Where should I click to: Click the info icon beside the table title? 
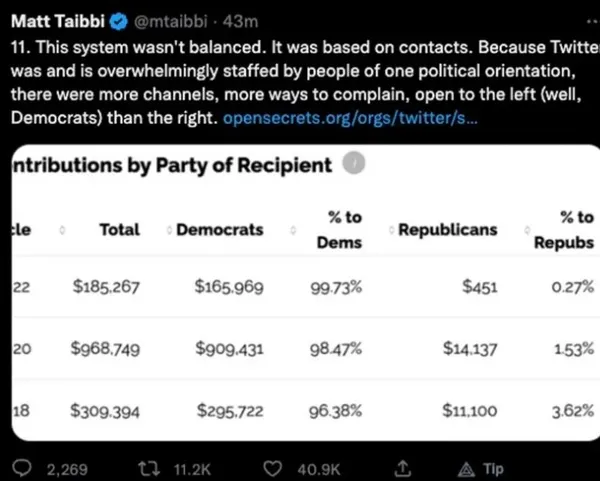pos(355,163)
